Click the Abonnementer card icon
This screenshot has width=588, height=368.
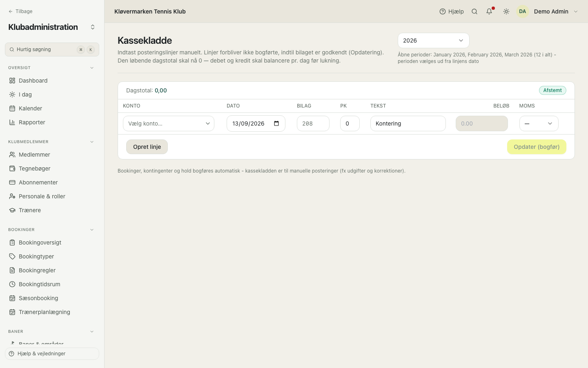[x=12, y=182]
